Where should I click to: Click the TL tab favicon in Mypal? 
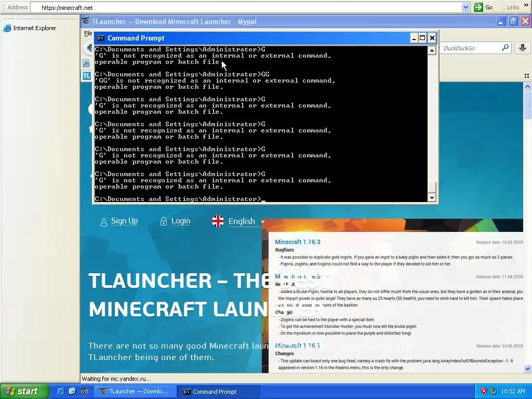(87, 76)
